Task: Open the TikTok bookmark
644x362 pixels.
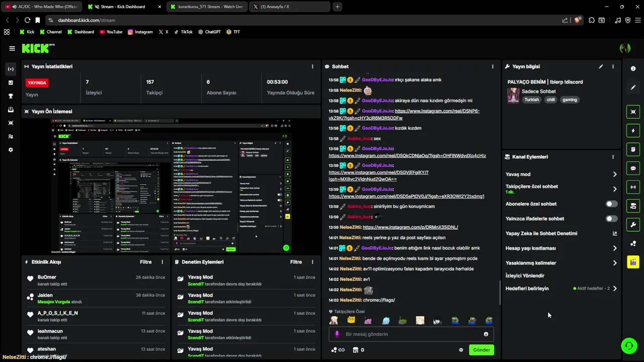Action: point(183,32)
